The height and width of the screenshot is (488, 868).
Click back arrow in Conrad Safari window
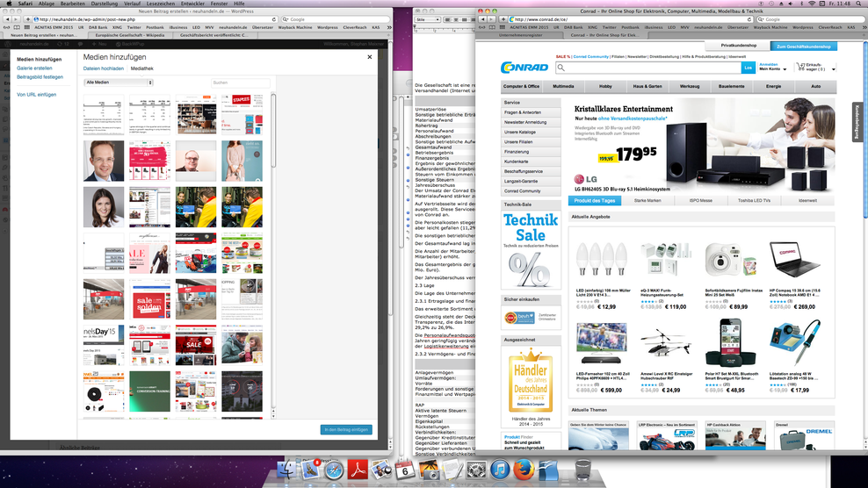(482, 19)
